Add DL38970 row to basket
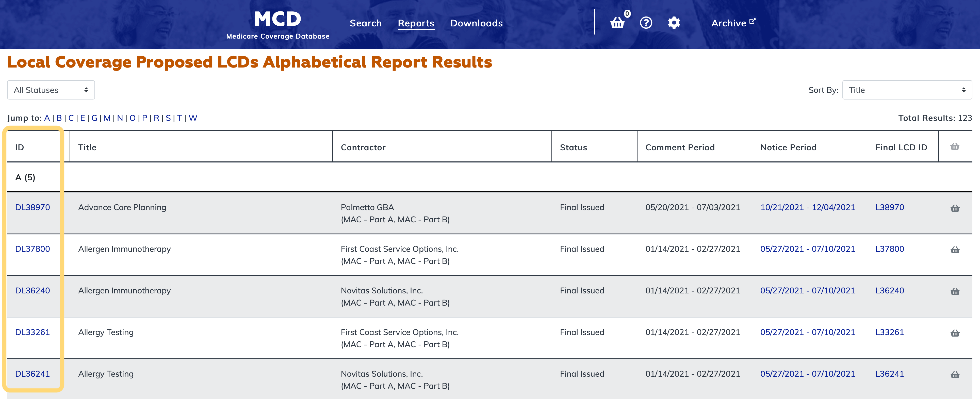Image resolution: width=980 pixels, height=399 pixels. (x=955, y=208)
